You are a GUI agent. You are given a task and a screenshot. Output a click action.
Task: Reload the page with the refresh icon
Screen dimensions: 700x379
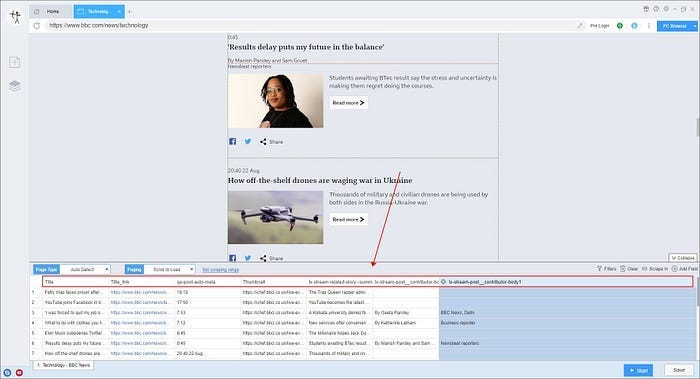pos(37,25)
